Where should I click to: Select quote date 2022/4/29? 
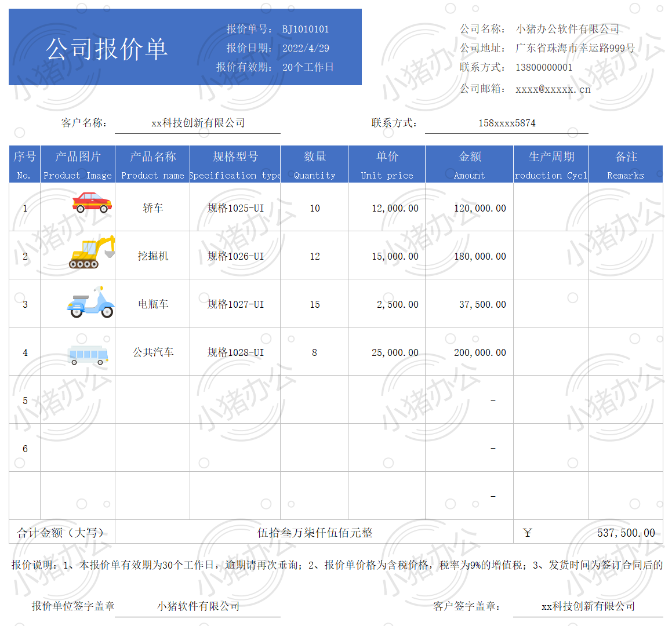pyautogui.click(x=306, y=48)
